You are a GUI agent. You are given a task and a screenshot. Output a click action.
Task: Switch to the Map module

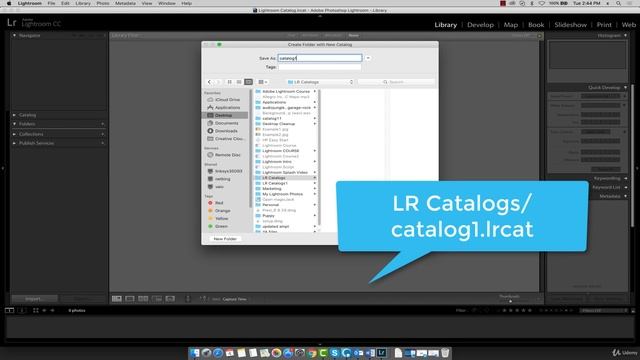click(511, 25)
